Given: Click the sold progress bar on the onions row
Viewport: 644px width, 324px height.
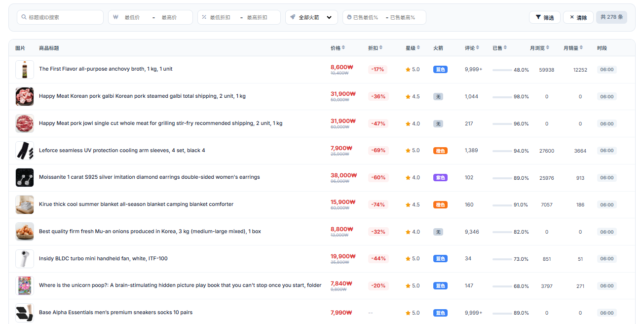Looking at the screenshot, I should click(502, 232).
